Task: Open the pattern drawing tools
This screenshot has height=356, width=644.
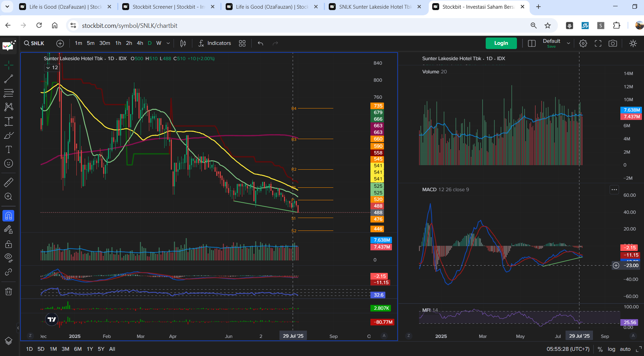Action: pos(9,107)
